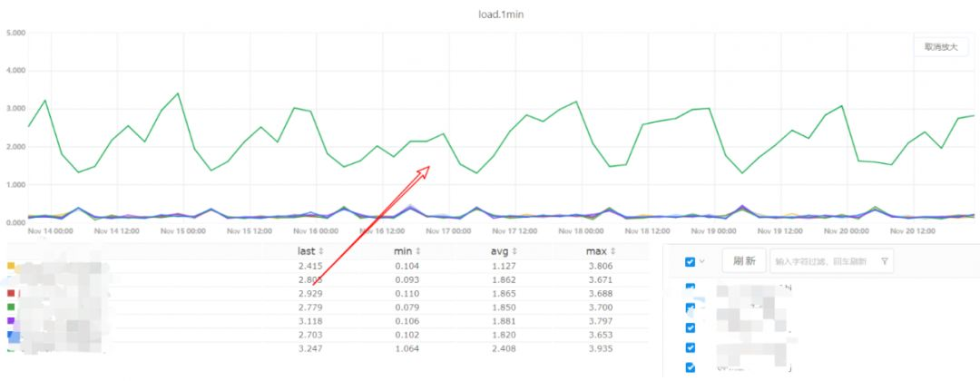Click the Nov 14 00:00 axis label
Image resolution: width=980 pixels, height=381 pixels.
click(x=51, y=231)
